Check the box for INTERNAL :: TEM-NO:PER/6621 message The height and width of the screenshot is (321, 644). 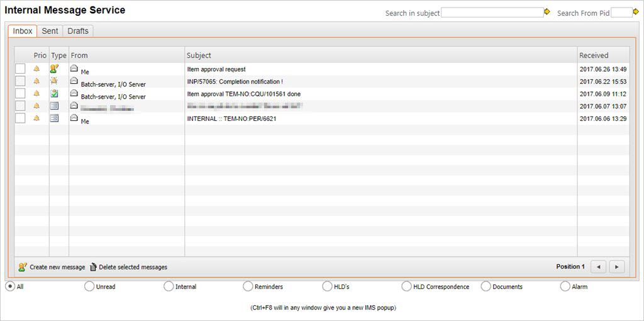(20, 118)
